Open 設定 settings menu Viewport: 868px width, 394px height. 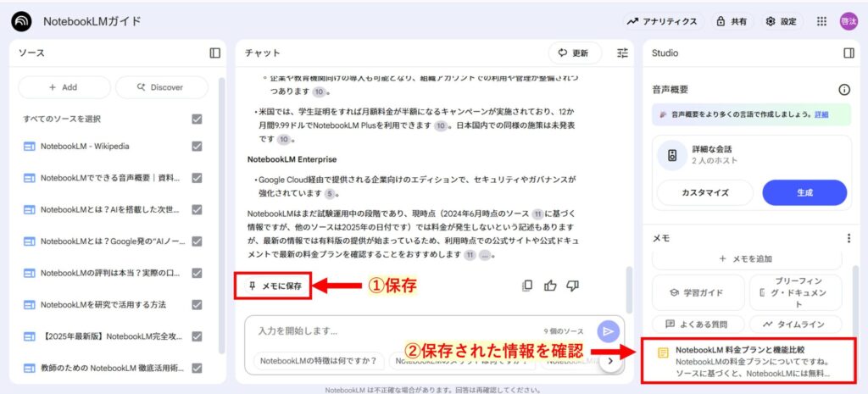click(781, 21)
